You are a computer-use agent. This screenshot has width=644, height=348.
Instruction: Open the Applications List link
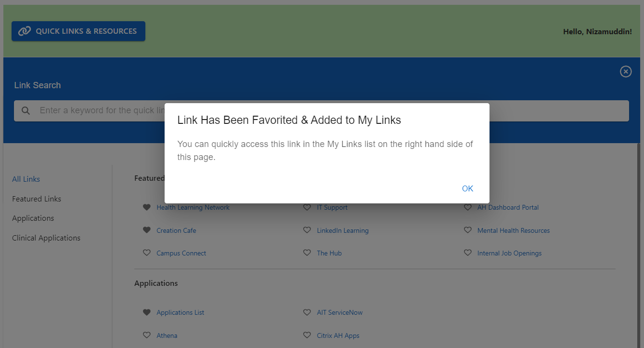coord(180,313)
